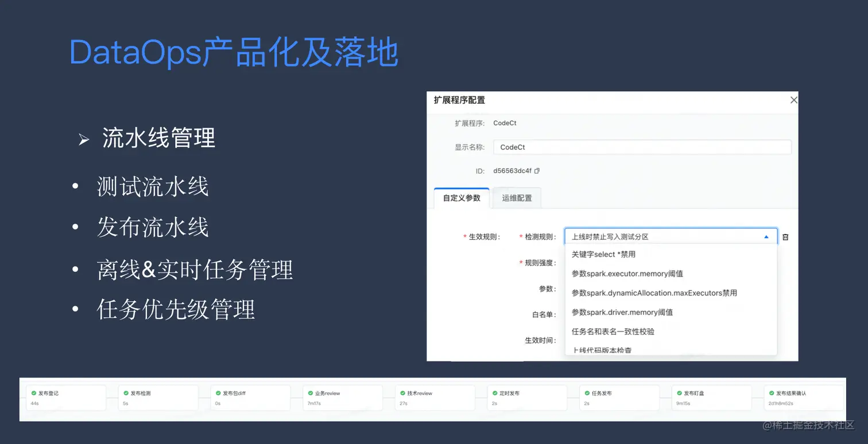
Task: Choose 参数spark.executor.memory阈值 option
Action: pyautogui.click(x=671, y=274)
